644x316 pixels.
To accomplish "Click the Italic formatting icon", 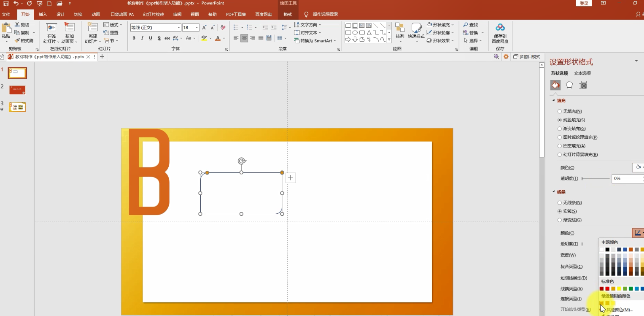I will pyautogui.click(x=142, y=38).
